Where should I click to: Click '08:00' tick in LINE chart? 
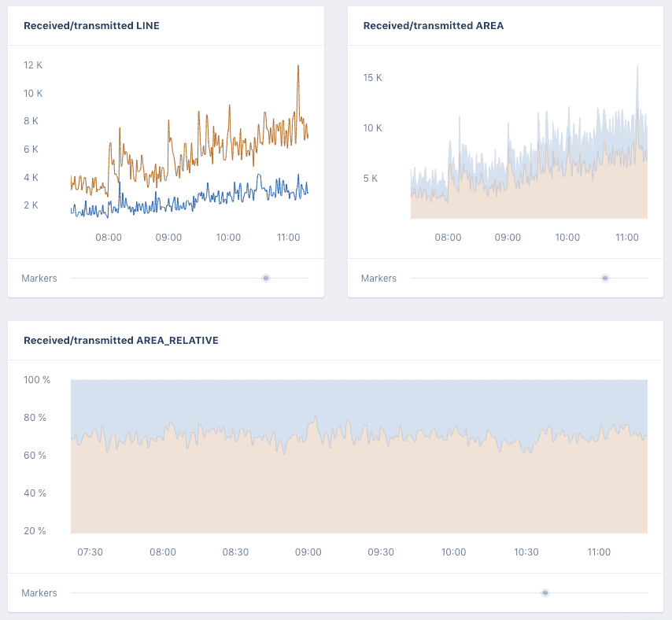(109, 238)
